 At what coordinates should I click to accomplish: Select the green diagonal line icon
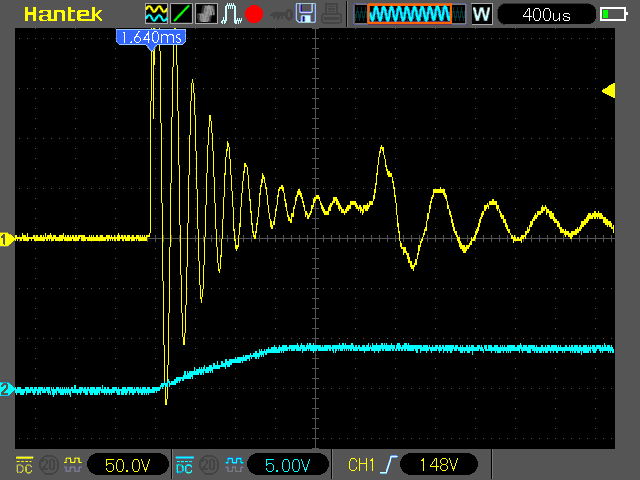pos(181,14)
